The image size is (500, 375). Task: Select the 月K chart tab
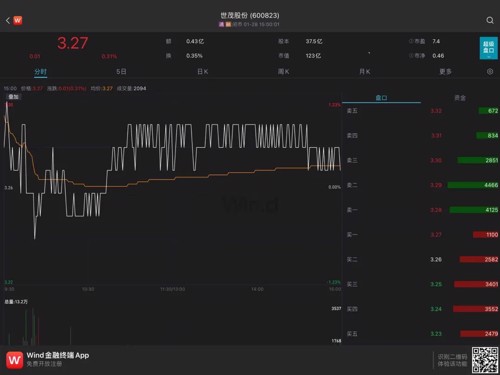(x=365, y=72)
